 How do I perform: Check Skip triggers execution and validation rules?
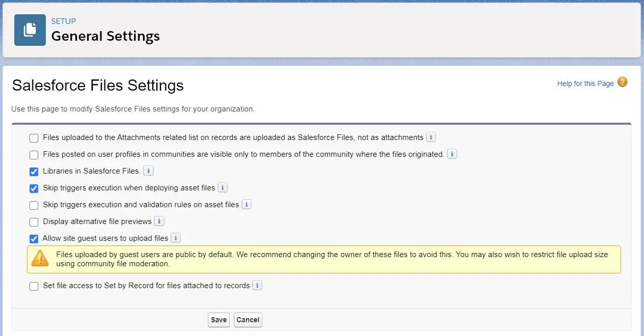34,205
